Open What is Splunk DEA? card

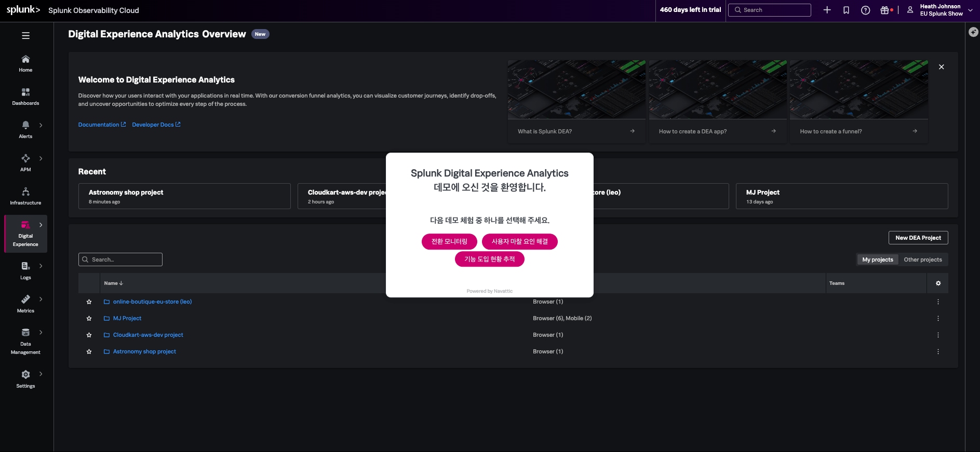[x=576, y=101]
